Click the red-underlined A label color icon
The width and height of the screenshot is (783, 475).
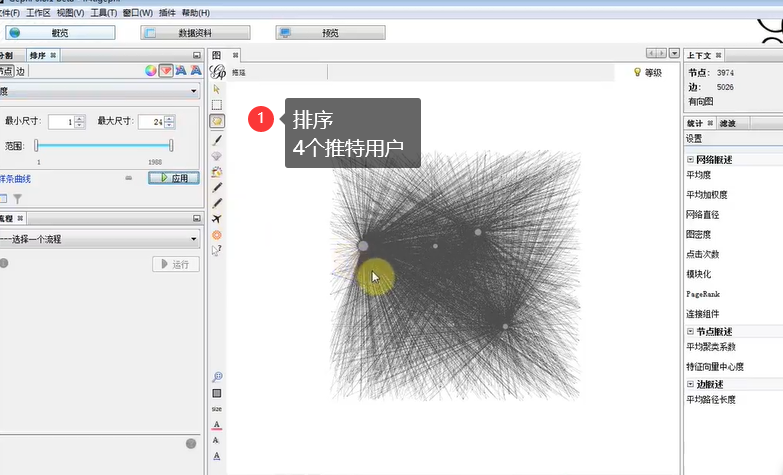tap(217, 425)
